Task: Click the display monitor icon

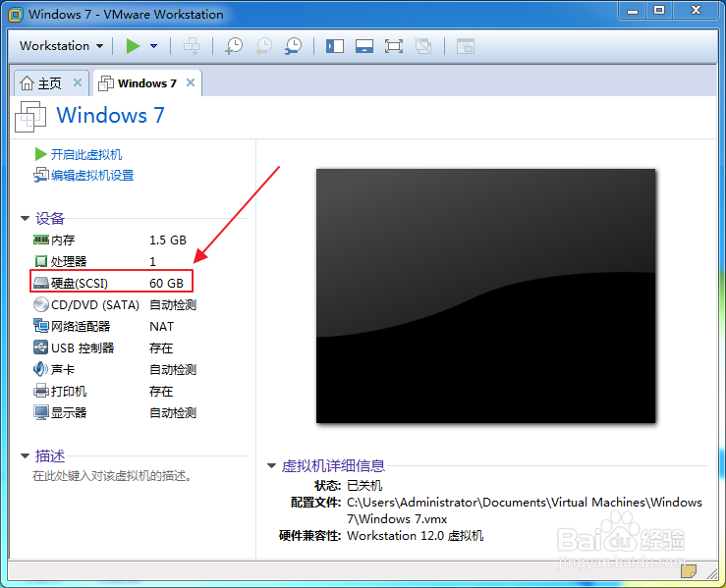Action: (40, 412)
